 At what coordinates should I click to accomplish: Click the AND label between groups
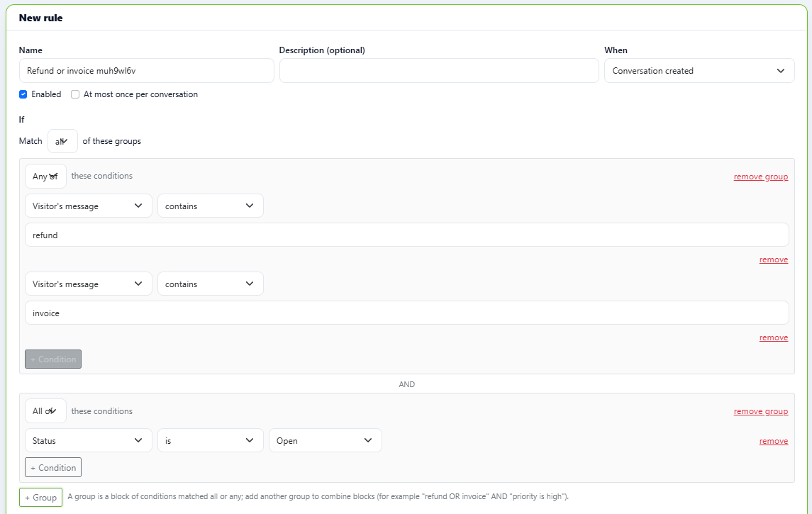point(407,384)
